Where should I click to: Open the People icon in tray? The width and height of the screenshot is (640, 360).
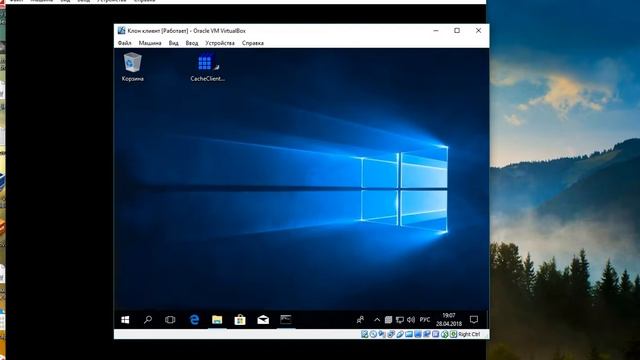pyautogui.click(x=360, y=320)
